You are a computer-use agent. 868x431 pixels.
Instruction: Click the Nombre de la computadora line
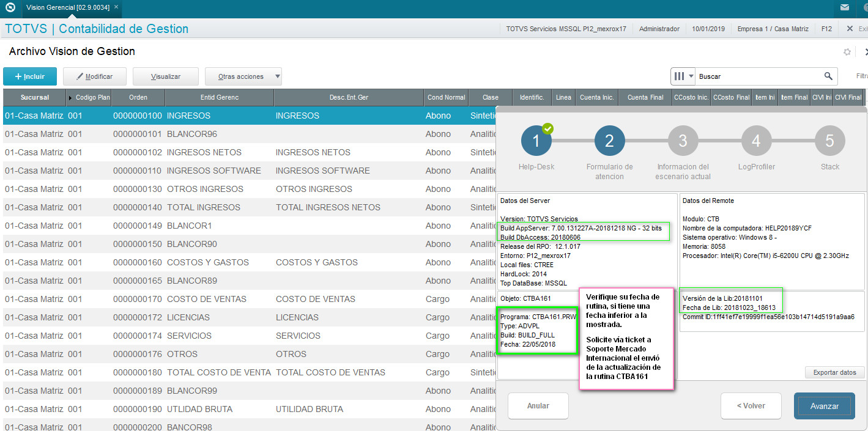click(x=747, y=228)
